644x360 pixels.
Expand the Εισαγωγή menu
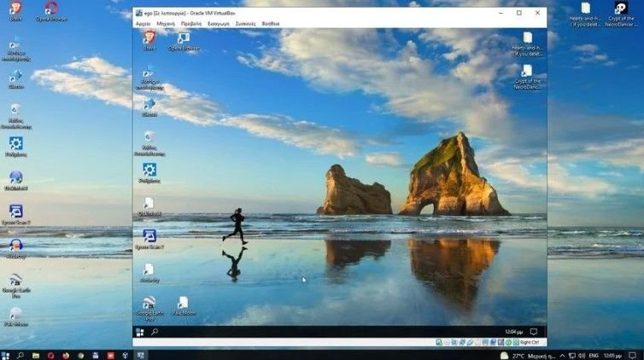219,24
